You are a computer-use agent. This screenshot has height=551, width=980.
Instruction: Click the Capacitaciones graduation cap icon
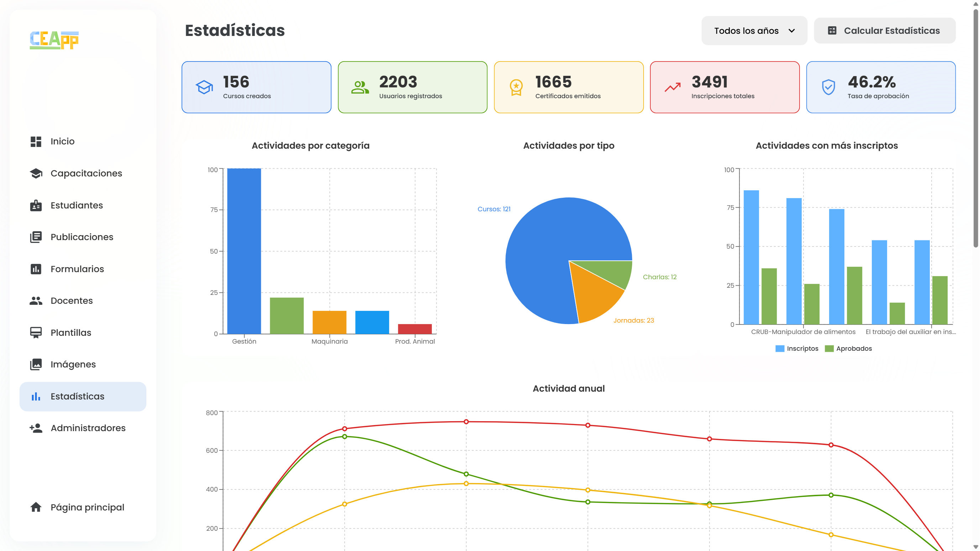[36, 173]
